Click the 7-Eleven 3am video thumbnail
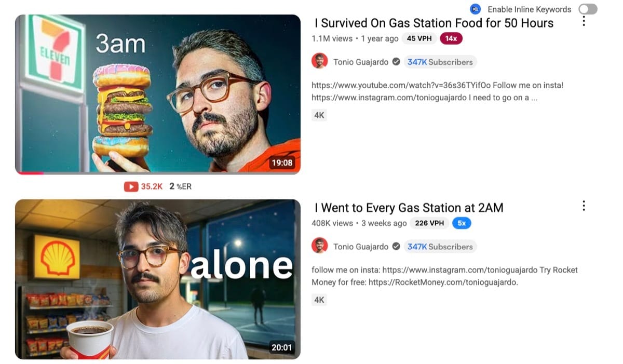Viewport: 623px width, 364px height. [x=158, y=94]
